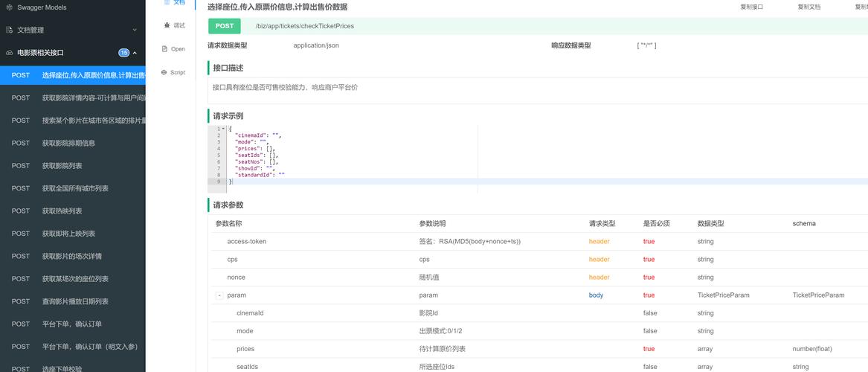This screenshot has width=868, height=372.
Task: Click the cinemaId parameter row name
Action: point(250,313)
